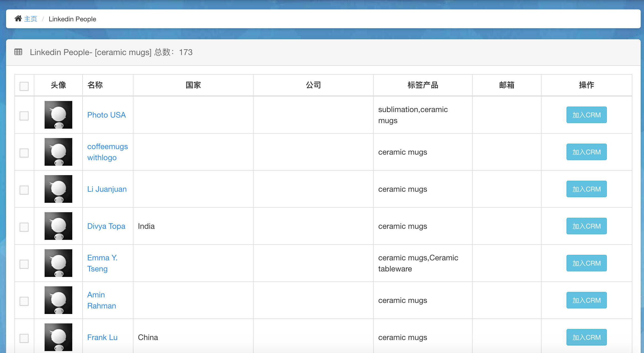Screen dimensions: 644x353
Task: Click the 标签产品 column header
Action: [x=423, y=85]
